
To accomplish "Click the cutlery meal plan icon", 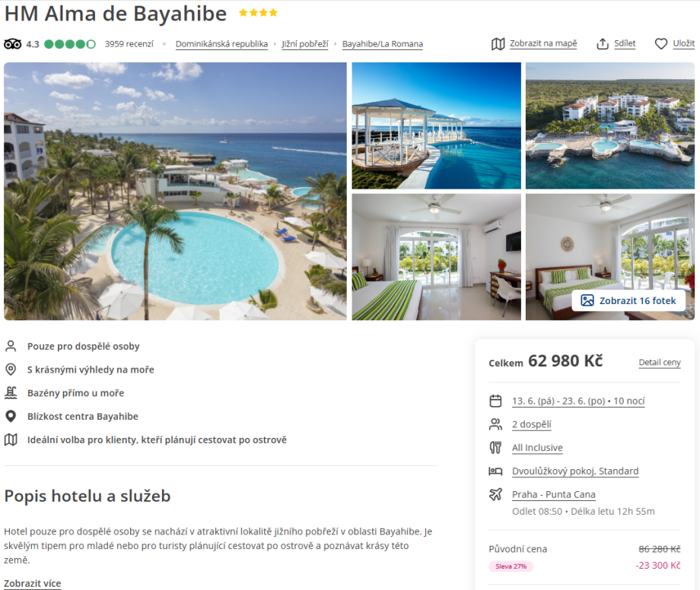I will pos(495,447).
